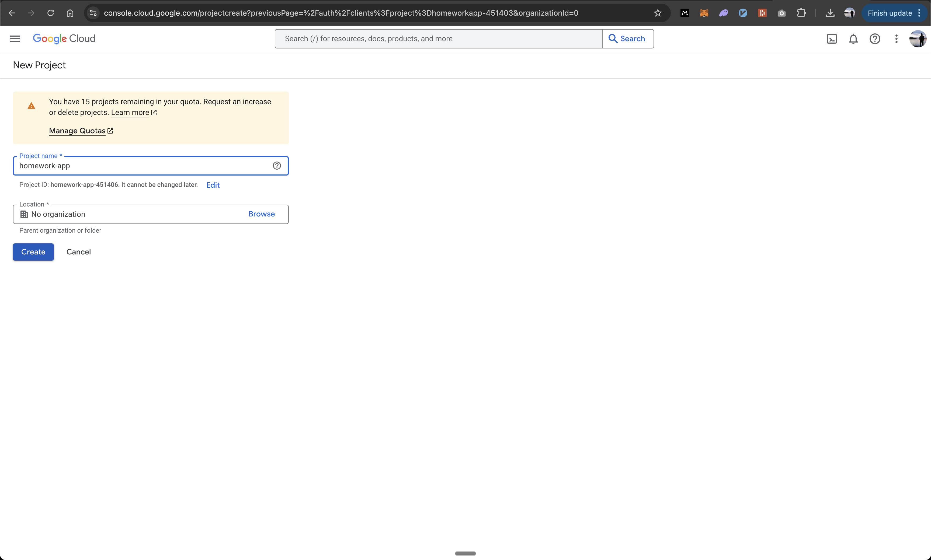The height and width of the screenshot is (560, 931).
Task: Activate Cloud Shell terminal icon
Action: (832, 38)
